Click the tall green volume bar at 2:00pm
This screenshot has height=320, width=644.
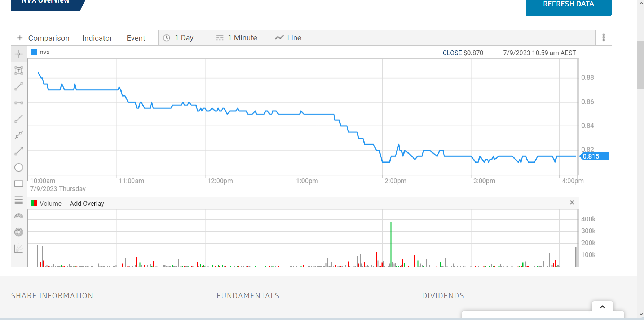click(391, 244)
